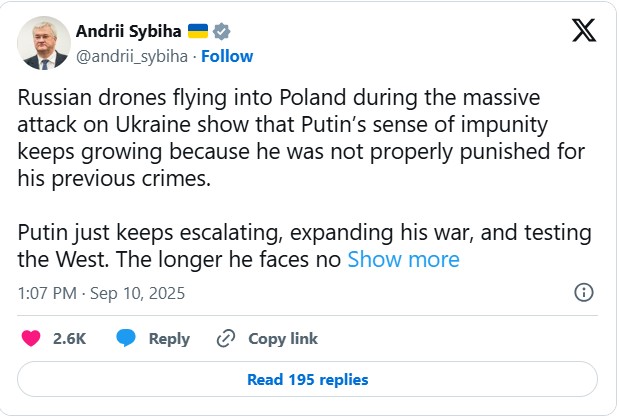Click the chain link icon
Viewport: 619px width, 418px height.
point(226,339)
